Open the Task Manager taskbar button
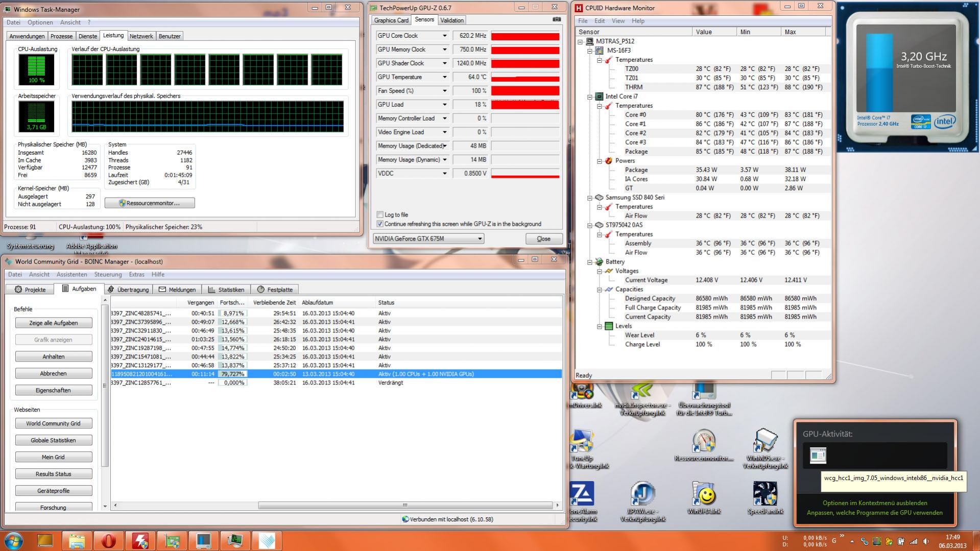This screenshot has height=551, width=980. tap(235, 541)
